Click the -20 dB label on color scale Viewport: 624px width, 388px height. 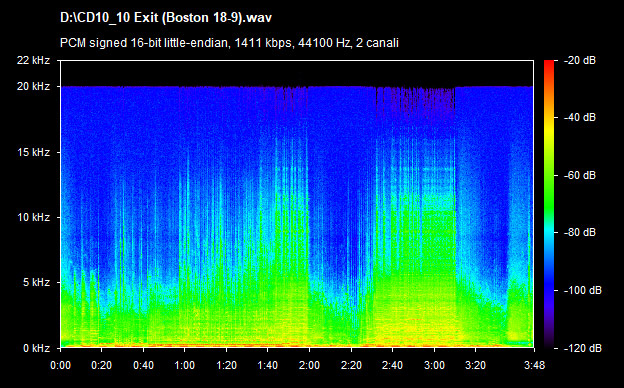click(x=580, y=60)
